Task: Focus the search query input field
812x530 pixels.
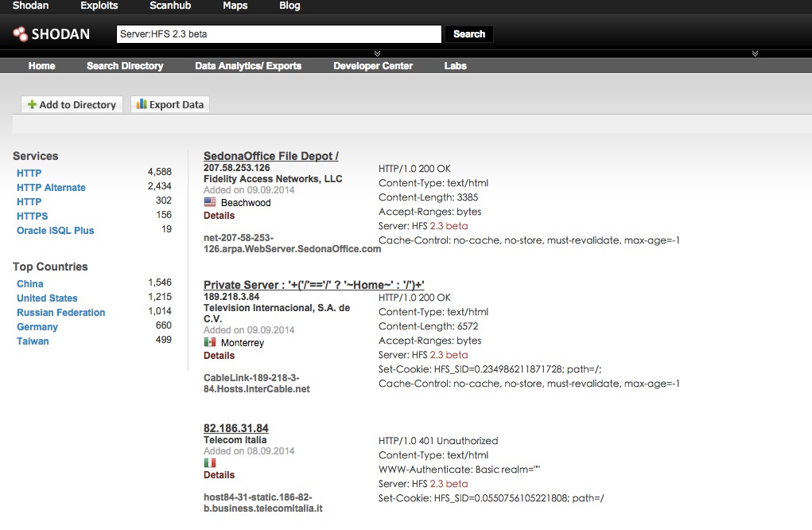Action: [x=279, y=34]
